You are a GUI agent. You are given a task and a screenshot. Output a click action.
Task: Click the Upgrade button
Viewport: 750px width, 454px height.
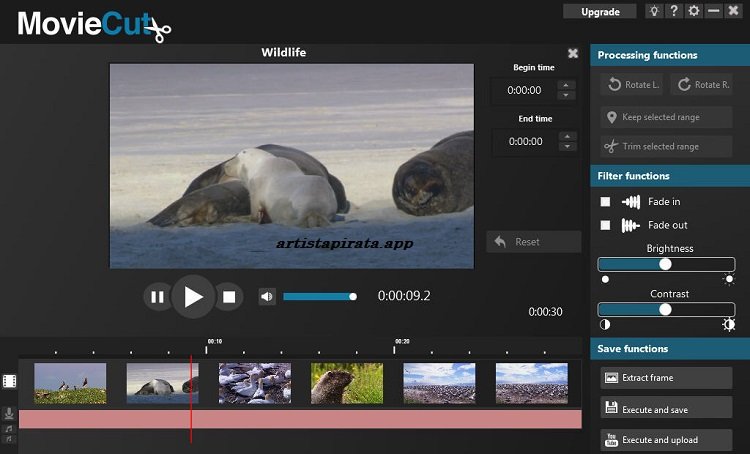(x=600, y=11)
